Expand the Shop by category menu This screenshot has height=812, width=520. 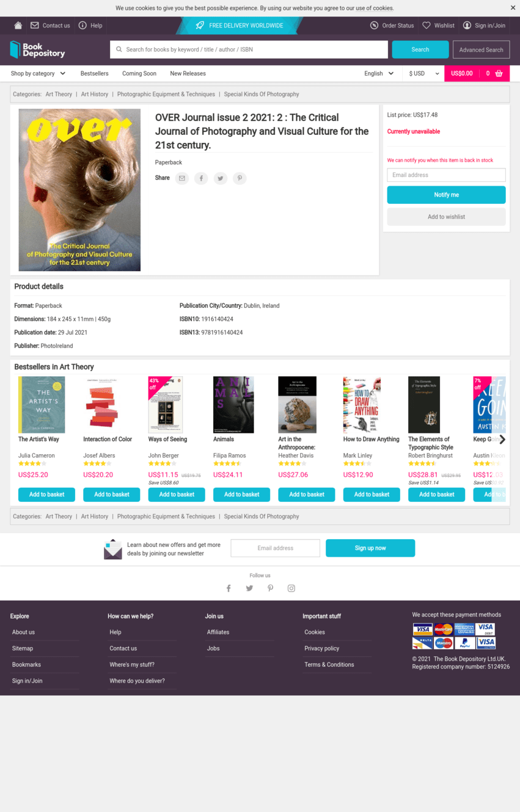click(38, 73)
